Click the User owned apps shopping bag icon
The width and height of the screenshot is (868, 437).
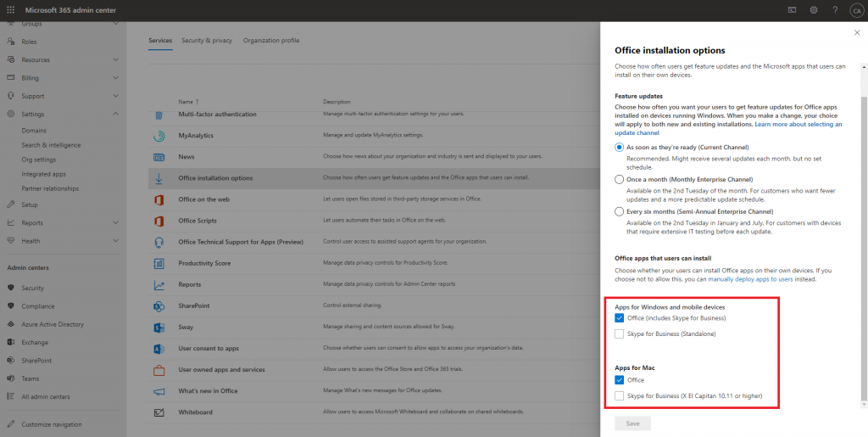tap(159, 370)
